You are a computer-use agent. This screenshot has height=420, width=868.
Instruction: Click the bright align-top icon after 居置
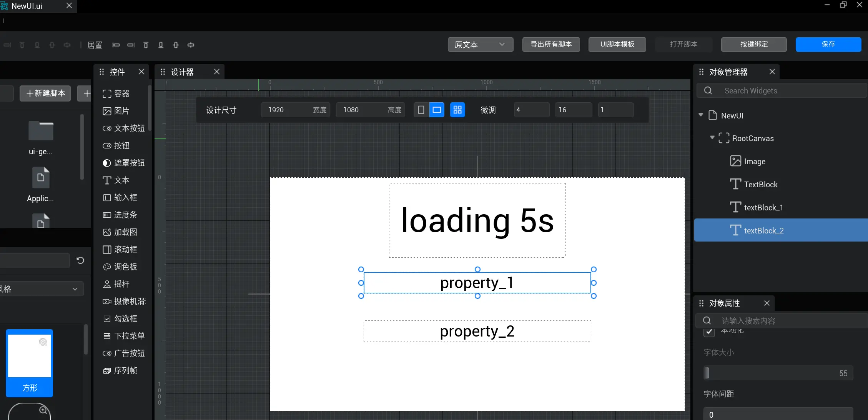pos(146,45)
